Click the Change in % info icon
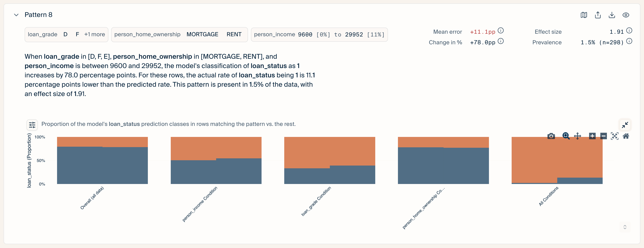 pyautogui.click(x=501, y=41)
